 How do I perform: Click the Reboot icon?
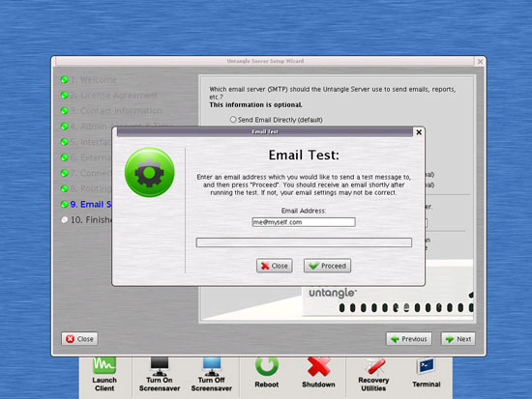(x=267, y=372)
